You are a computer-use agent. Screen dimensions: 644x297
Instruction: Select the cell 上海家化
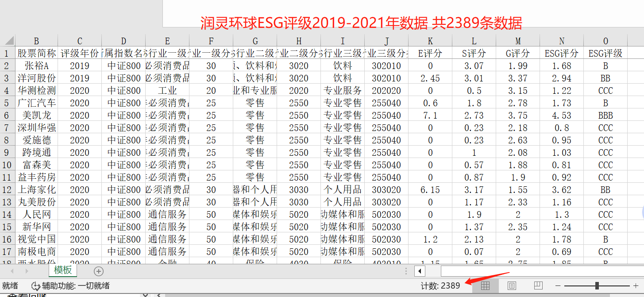click(37, 190)
